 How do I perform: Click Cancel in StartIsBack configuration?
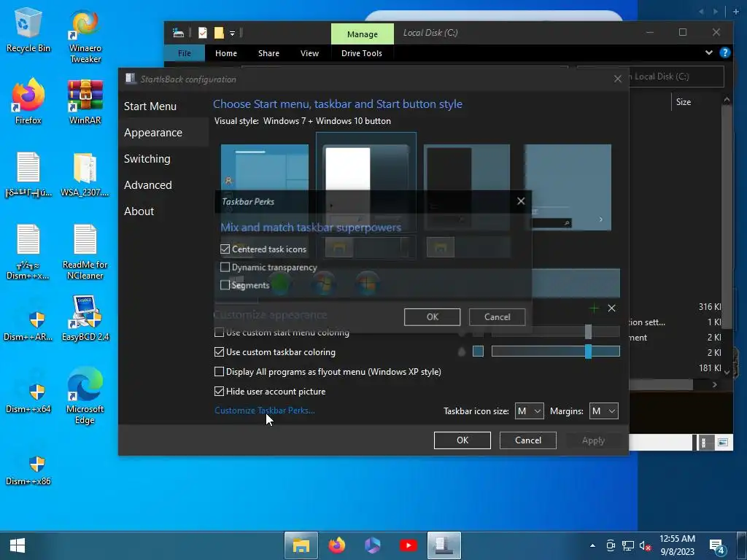(x=528, y=440)
